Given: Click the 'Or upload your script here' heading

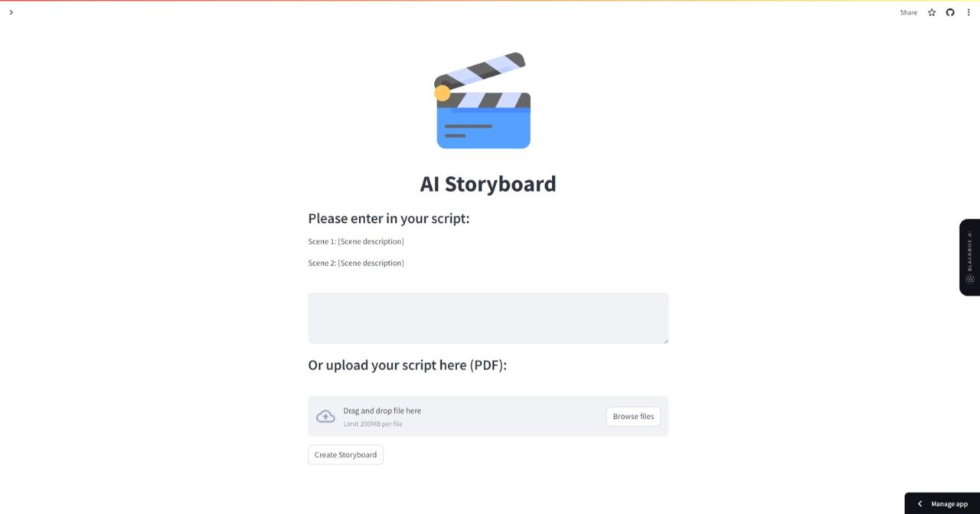Looking at the screenshot, I should click(407, 365).
